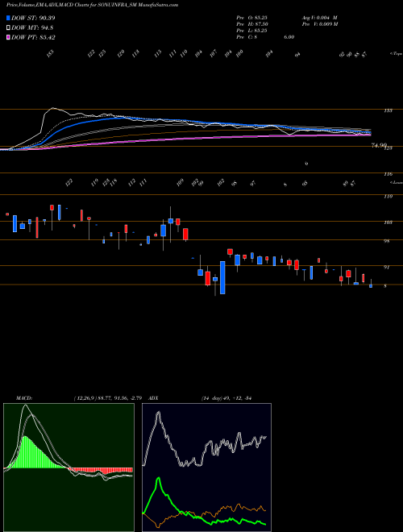Click the 'Pre H: 87.50' high value
Viewport: 403px width, 532px height.
point(254,23)
